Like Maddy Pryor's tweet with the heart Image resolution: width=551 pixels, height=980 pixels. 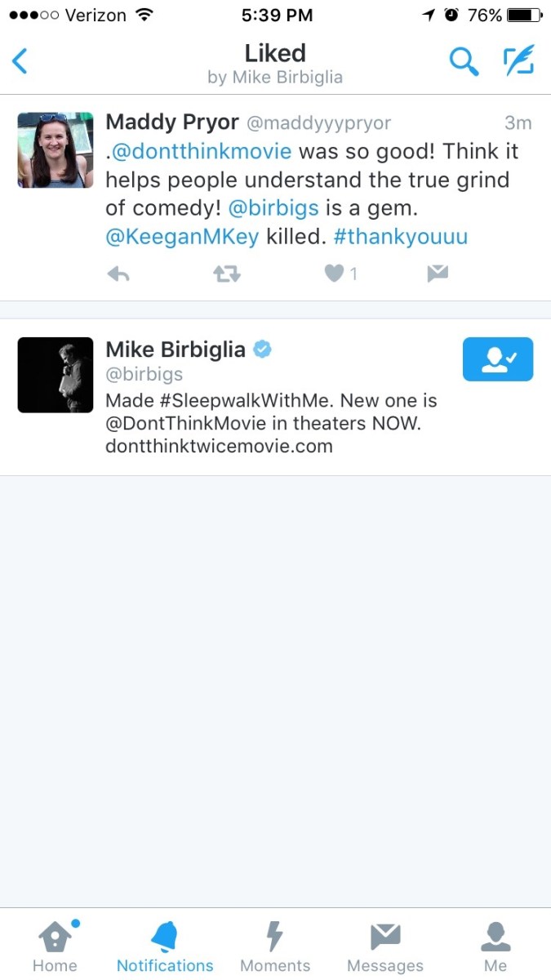point(334,274)
